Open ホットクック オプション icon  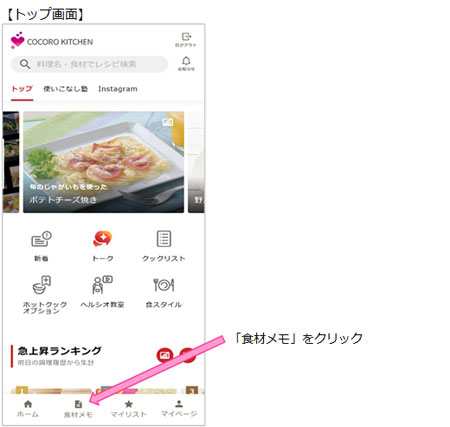[42, 295]
